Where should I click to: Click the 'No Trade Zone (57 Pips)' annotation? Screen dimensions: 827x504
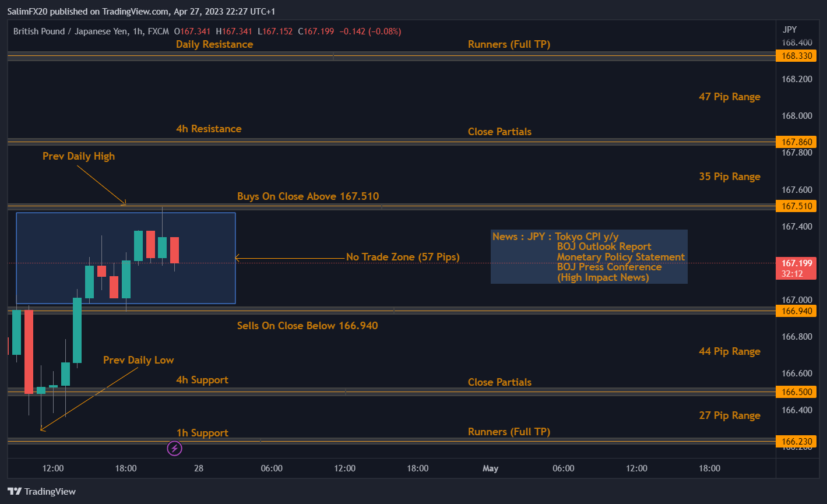click(403, 257)
